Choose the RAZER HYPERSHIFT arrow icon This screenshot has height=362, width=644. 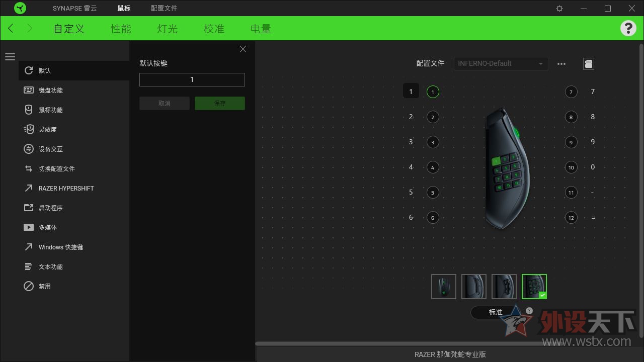(x=29, y=189)
